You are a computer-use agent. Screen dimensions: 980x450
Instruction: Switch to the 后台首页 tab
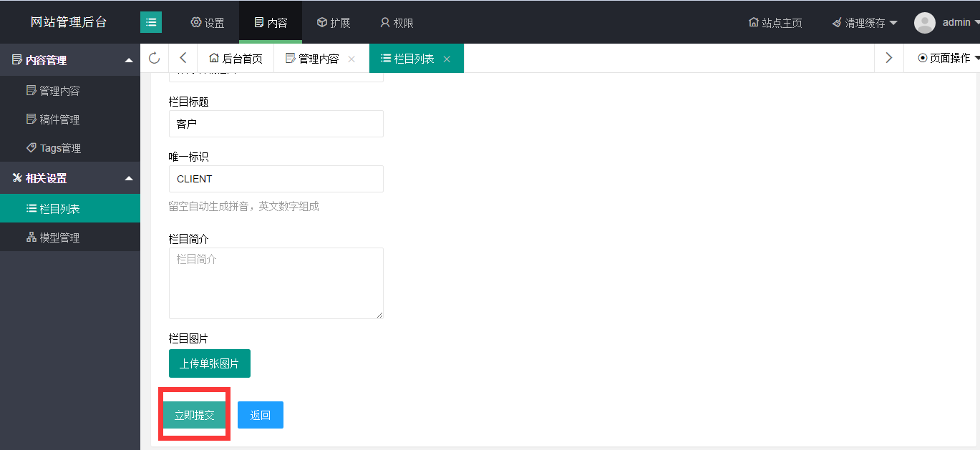[x=236, y=59]
